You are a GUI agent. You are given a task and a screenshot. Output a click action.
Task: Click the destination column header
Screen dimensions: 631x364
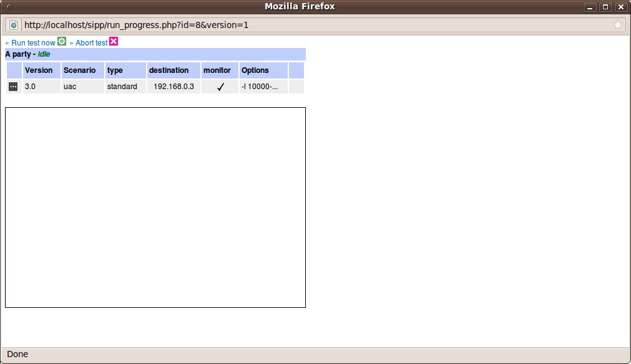coord(174,70)
